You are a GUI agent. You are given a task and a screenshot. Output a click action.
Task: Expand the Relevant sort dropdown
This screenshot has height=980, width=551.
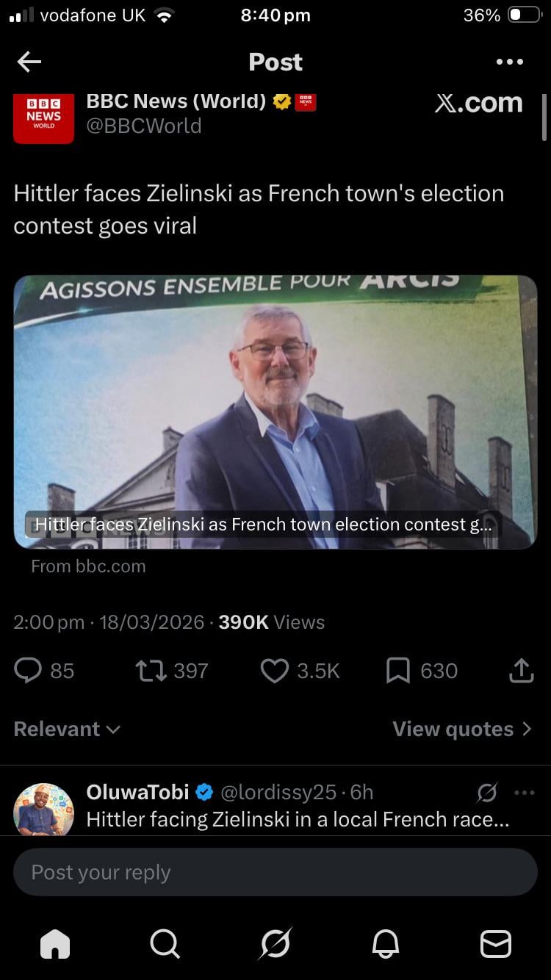pyautogui.click(x=67, y=729)
